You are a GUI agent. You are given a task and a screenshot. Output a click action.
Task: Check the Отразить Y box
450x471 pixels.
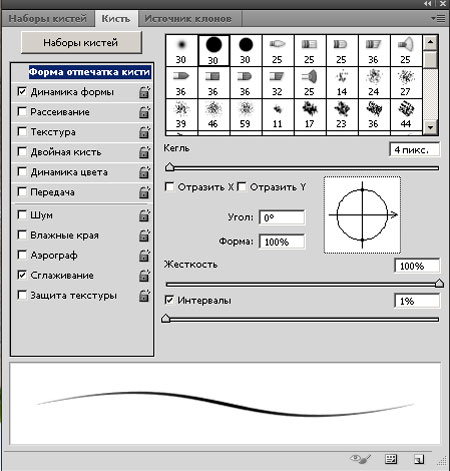(x=242, y=186)
